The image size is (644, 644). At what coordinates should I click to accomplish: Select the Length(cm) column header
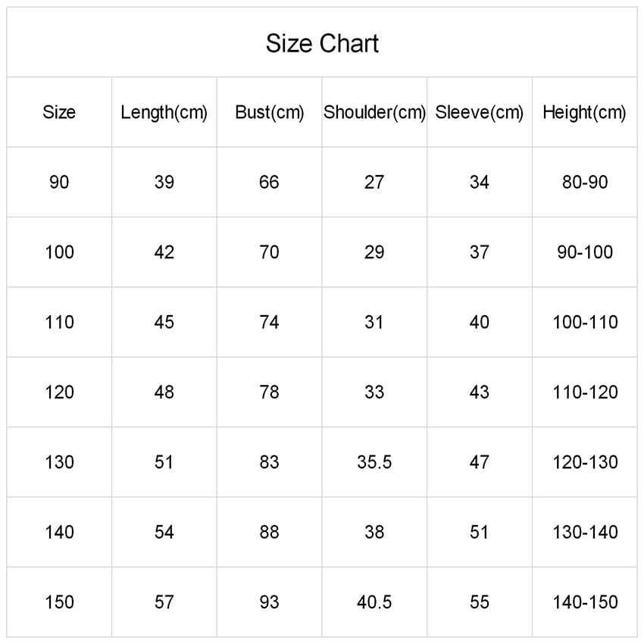(164, 113)
